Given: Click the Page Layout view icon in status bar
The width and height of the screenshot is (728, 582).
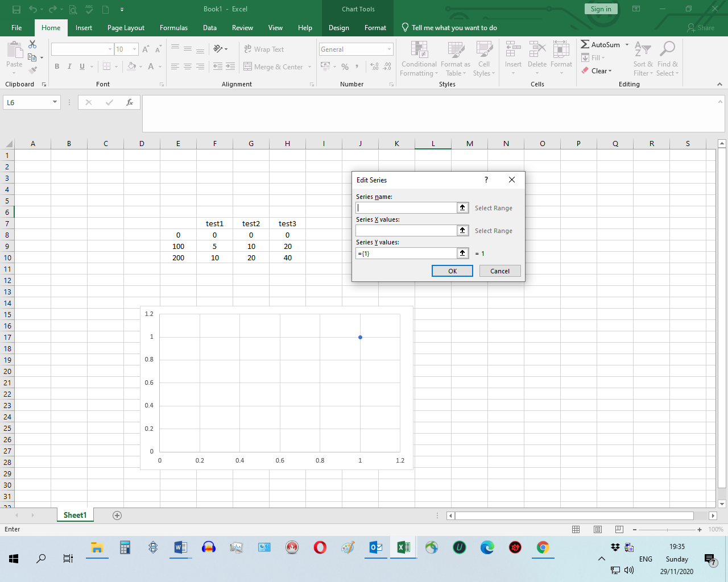Looking at the screenshot, I should 598,529.
